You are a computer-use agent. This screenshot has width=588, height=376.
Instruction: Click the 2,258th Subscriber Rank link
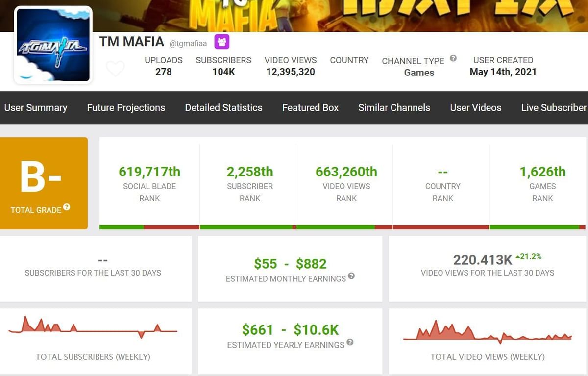point(249,172)
